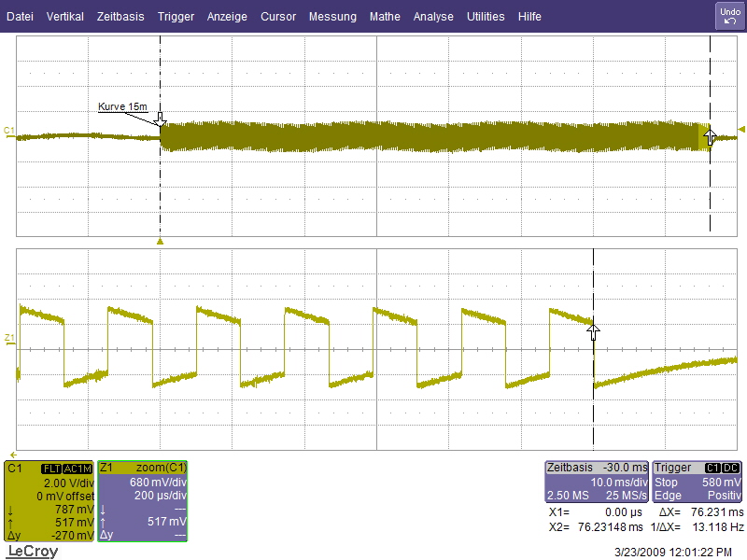
Task: Click the 2.00 V/div value
Action: (x=69, y=483)
